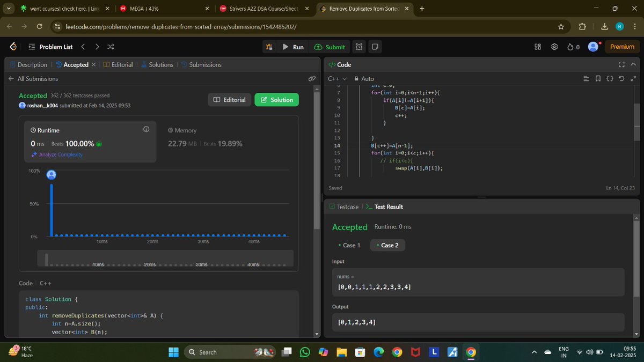This screenshot has height=362, width=644.
Task: Click the tallest runtime distribution bar
Action: click(x=52, y=209)
